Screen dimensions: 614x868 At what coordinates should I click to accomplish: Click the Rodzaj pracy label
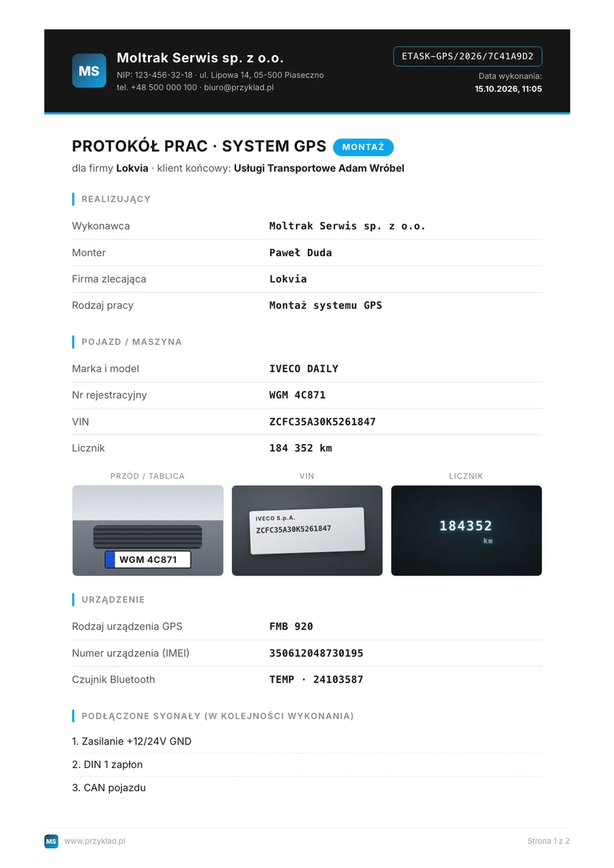click(x=102, y=305)
